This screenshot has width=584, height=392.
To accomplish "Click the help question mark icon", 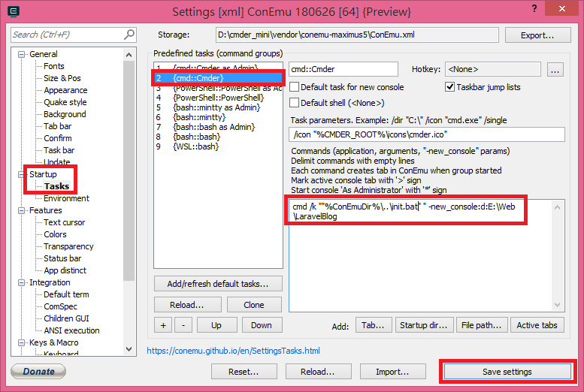I will pos(534,8).
